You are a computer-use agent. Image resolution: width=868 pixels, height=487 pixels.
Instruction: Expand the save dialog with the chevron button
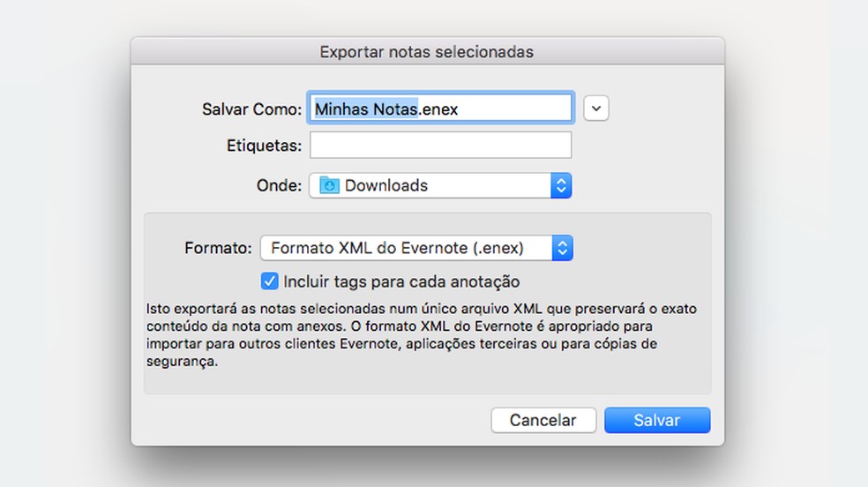point(596,109)
